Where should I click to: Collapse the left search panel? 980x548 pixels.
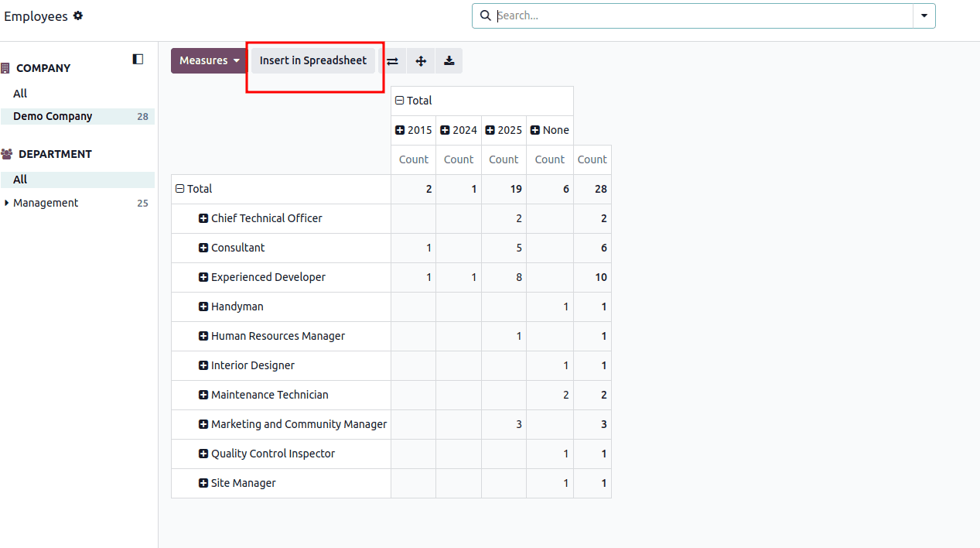click(138, 60)
